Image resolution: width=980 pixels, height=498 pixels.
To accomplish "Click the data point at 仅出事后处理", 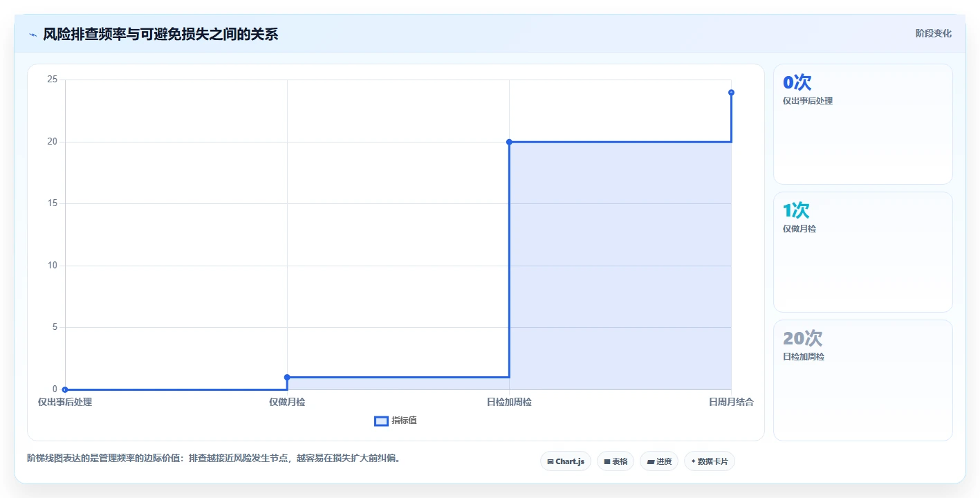I will (65, 389).
